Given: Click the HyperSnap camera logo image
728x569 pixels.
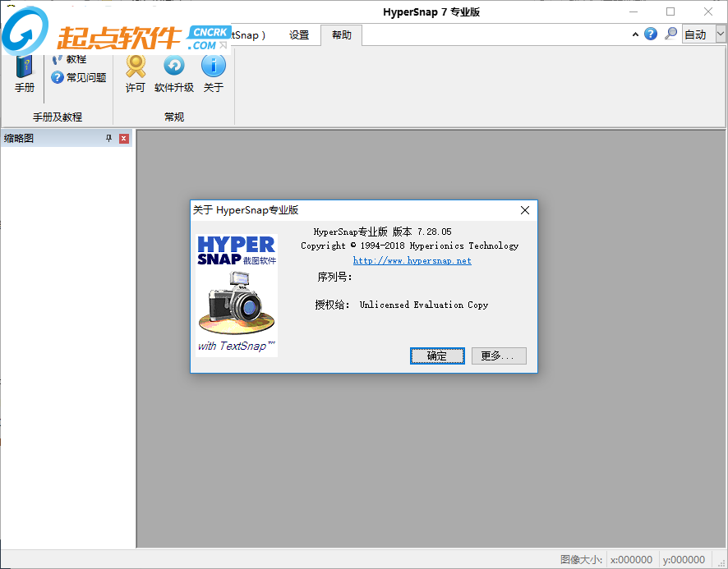Looking at the screenshot, I should (237, 296).
